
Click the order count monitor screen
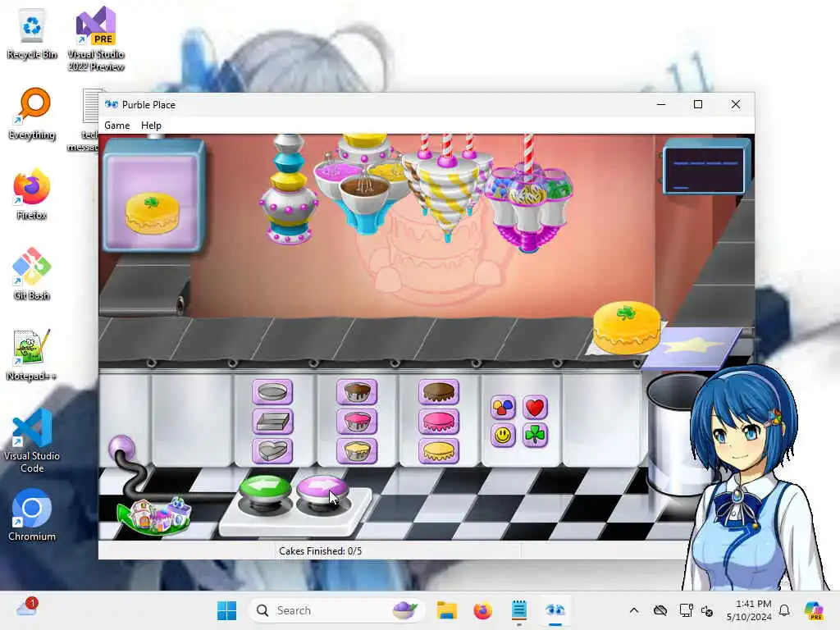click(705, 168)
